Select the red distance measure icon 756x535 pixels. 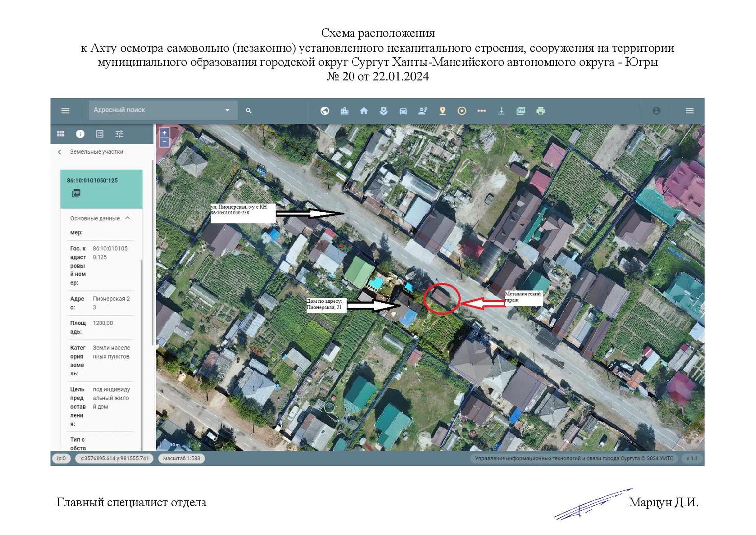point(482,111)
